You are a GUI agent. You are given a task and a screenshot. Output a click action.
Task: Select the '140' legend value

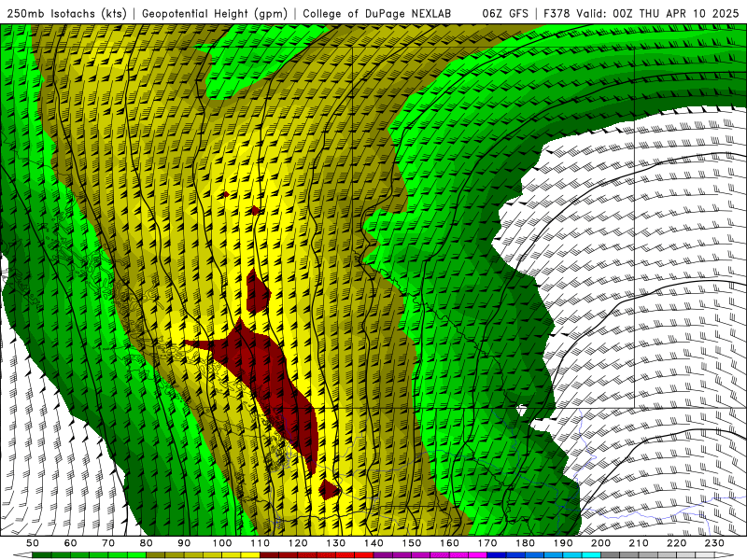pyautogui.click(x=373, y=543)
